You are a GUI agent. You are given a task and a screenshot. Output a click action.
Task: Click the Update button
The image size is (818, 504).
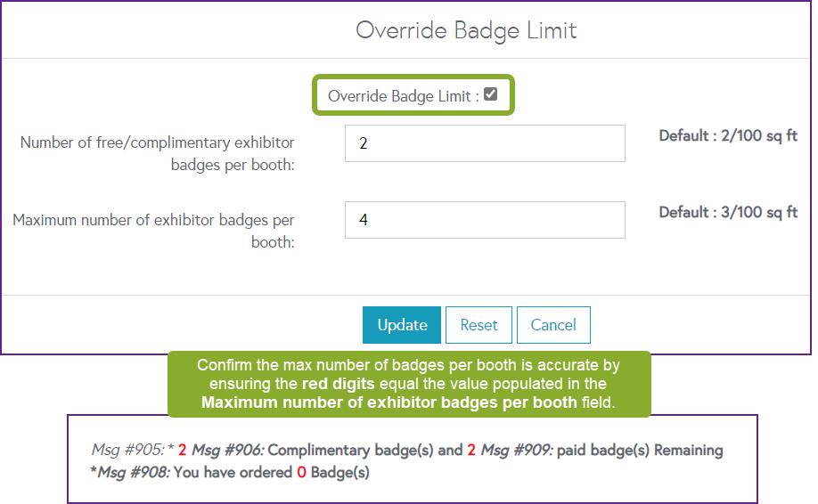[x=402, y=325]
